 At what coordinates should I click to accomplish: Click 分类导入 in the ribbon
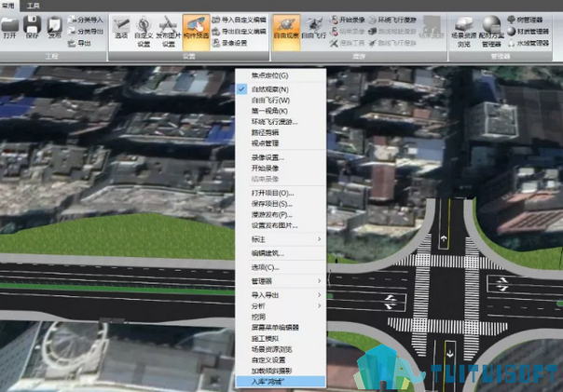click(86, 20)
